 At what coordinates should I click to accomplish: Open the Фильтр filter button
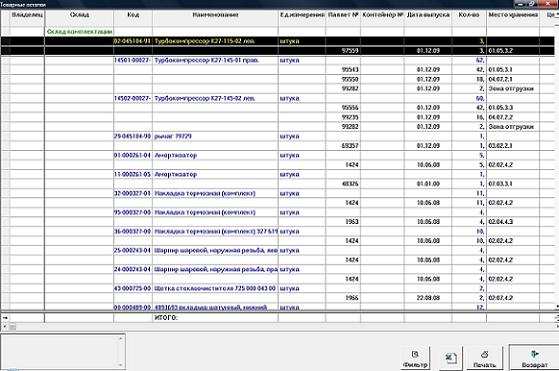point(415,358)
